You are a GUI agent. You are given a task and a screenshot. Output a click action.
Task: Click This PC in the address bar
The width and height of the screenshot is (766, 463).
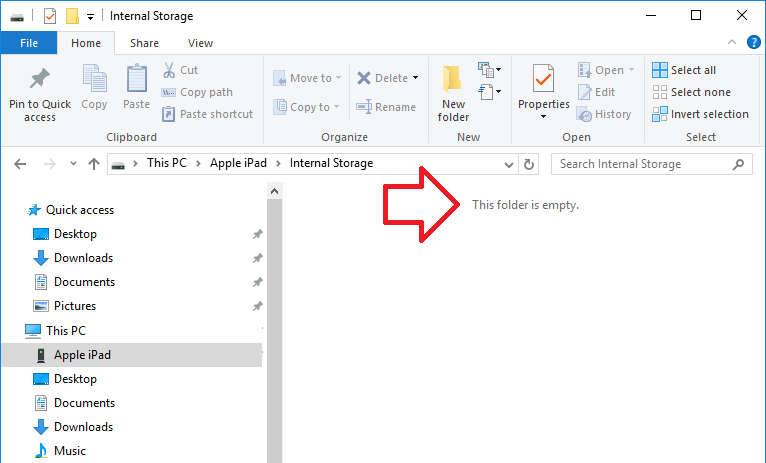click(167, 163)
